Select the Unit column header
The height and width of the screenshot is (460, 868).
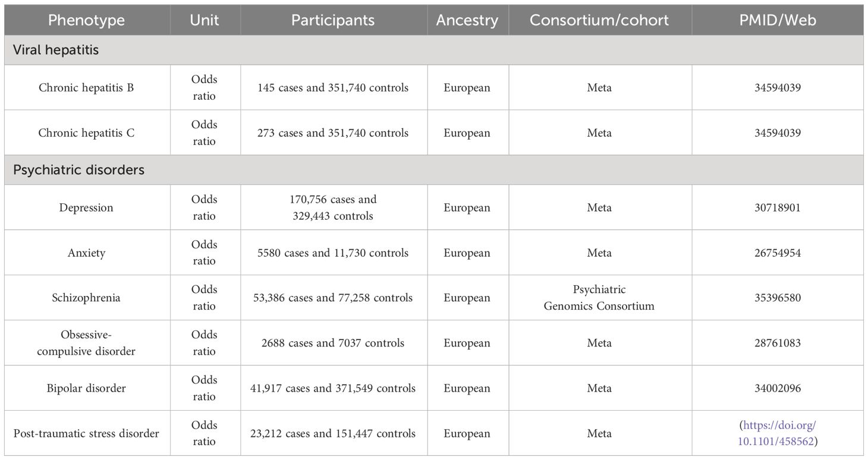tap(205, 20)
